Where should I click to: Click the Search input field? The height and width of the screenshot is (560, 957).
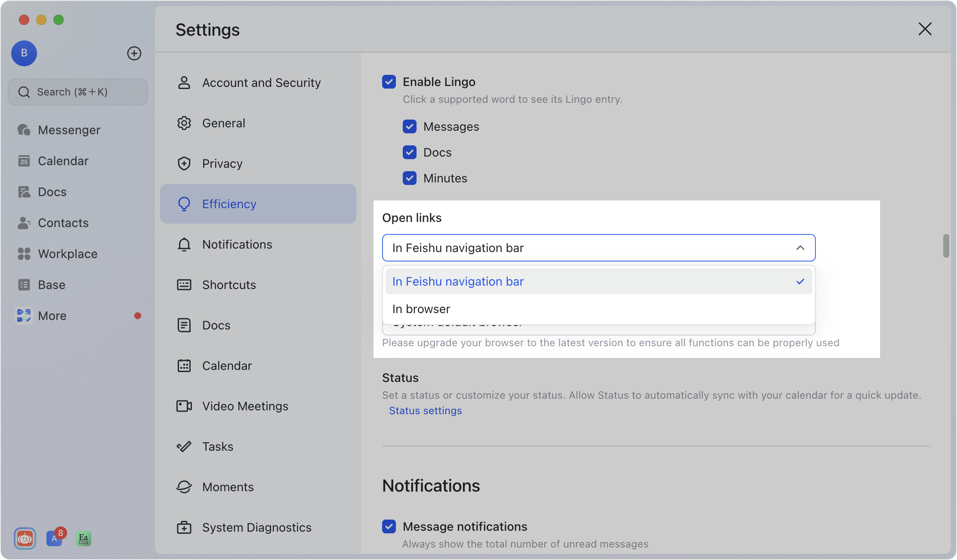(77, 92)
